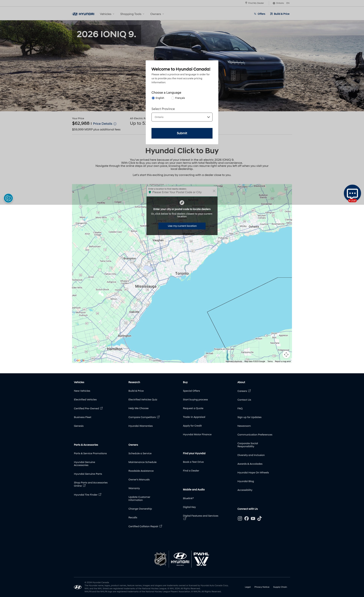Open Build & Price in header
The height and width of the screenshot is (597, 364).
click(x=280, y=14)
